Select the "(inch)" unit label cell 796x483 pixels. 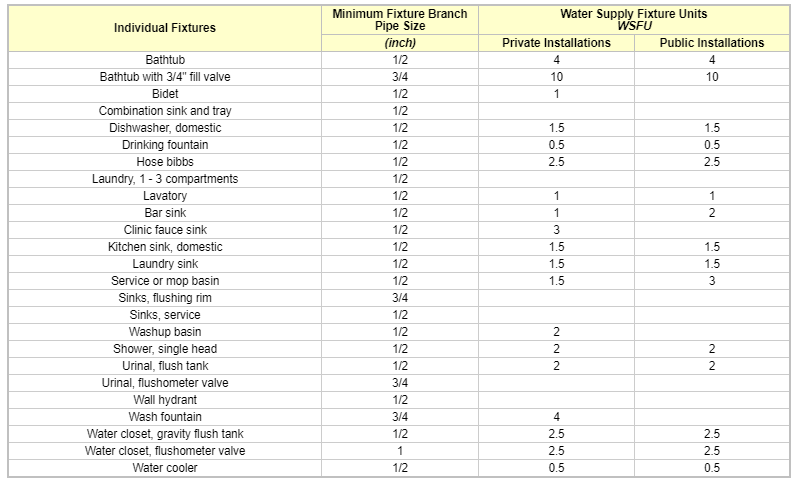pyautogui.click(x=400, y=43)
